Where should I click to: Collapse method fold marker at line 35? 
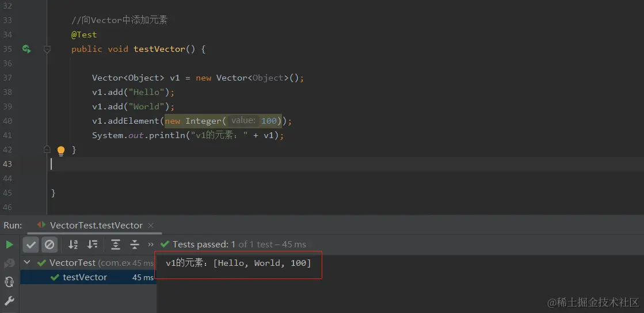point(47,49)
